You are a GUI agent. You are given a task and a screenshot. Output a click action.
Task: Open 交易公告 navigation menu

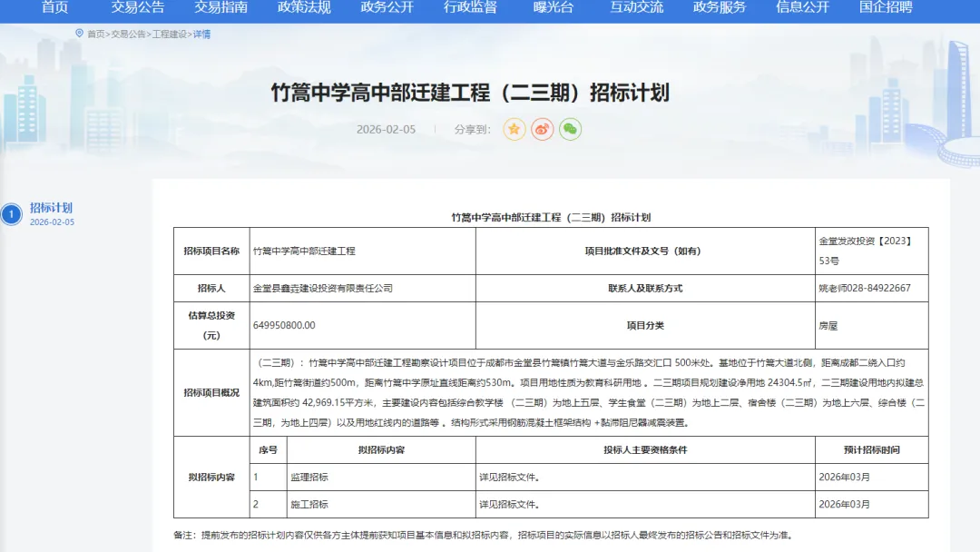click(x=138, y=7)
